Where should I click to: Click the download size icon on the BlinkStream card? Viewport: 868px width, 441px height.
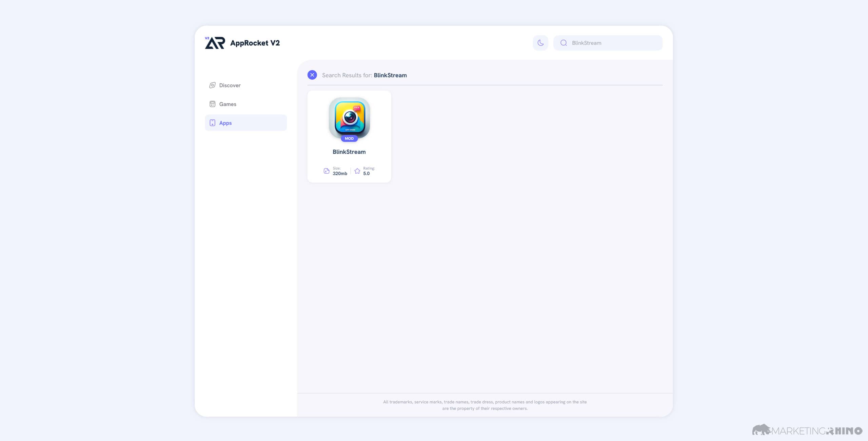pos(326,171)
